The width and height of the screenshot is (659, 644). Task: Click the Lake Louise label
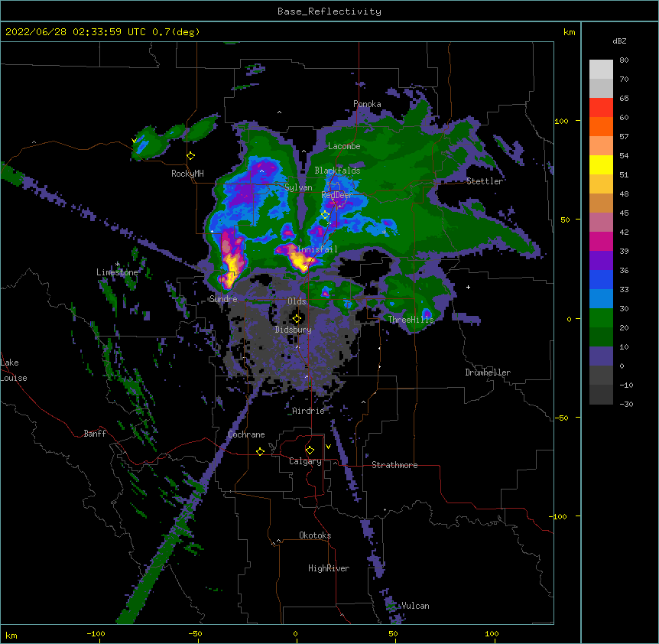coord(14,370)
